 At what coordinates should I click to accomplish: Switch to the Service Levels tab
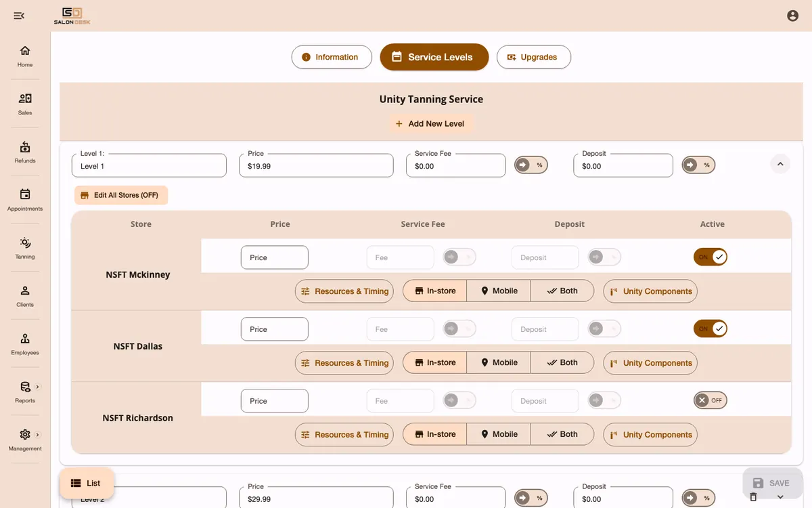(434, 57)
